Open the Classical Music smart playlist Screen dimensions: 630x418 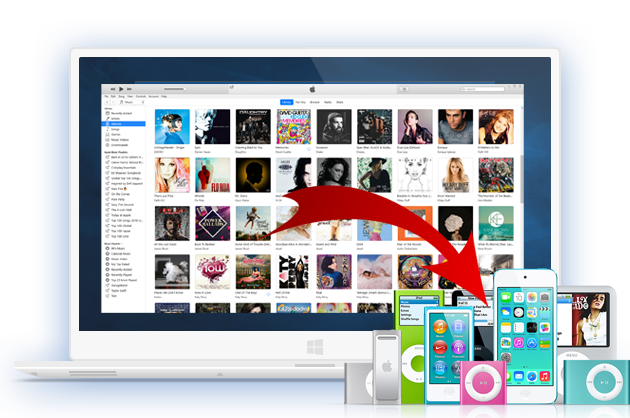(x=121, y=254)
